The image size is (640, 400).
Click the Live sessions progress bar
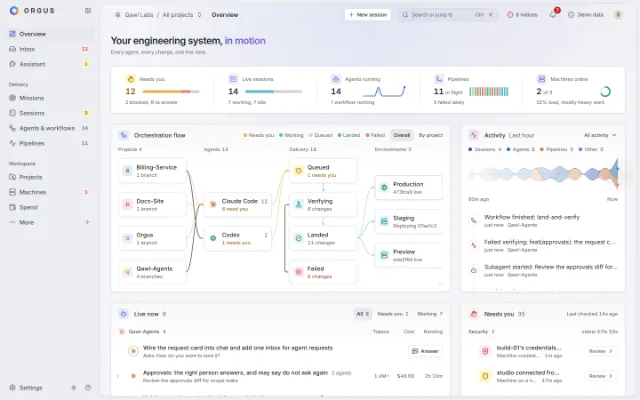(274, 91)
